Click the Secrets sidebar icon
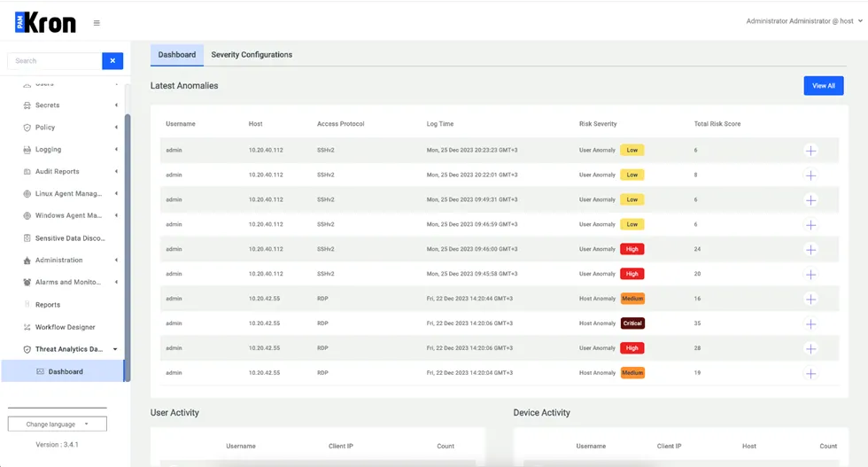868x467 pixels. (x=27, y=105)
